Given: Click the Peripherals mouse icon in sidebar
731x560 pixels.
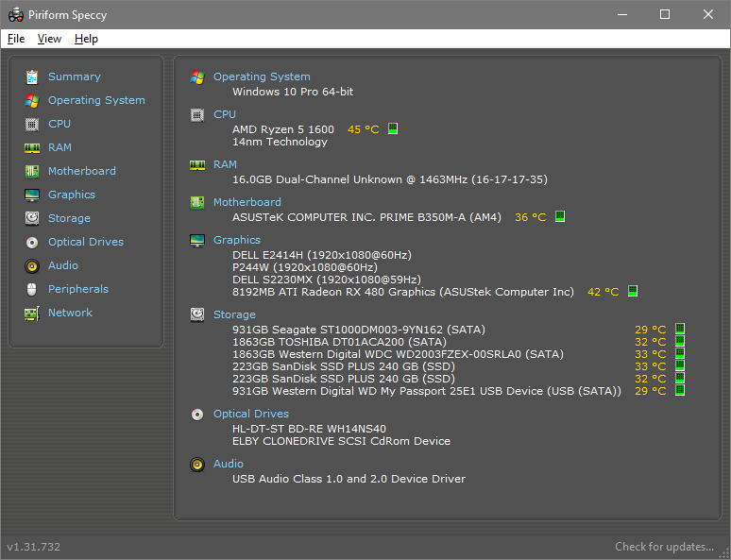Looking at the screenshot, I should (x=32, y=289).
